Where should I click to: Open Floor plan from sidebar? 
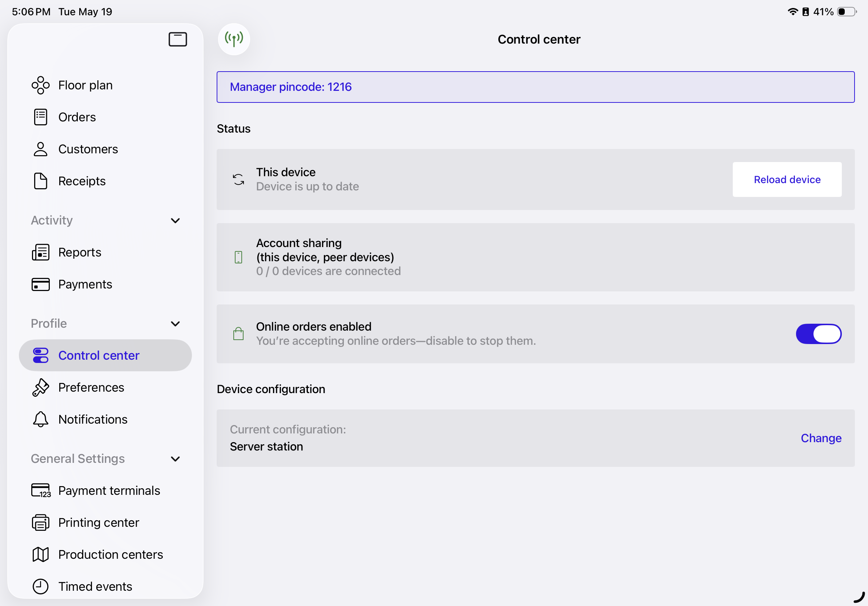(x=105, y=85)
